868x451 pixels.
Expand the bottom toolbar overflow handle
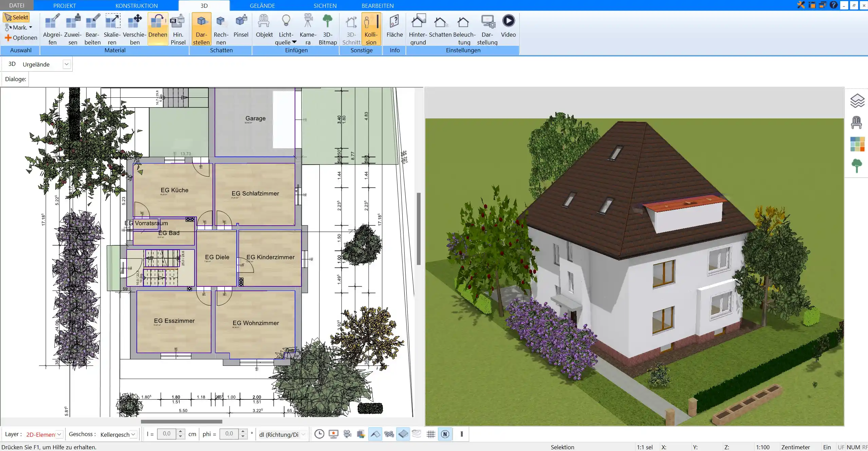462,434
